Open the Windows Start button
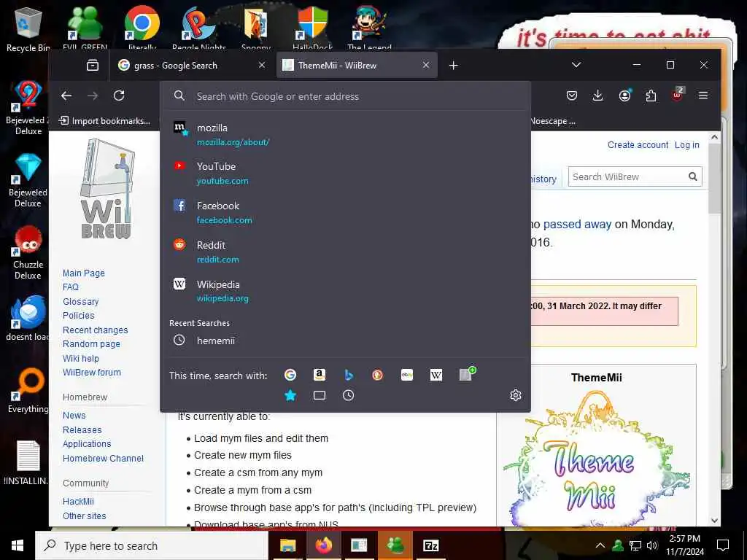This screenshot has height=560, width=747. pos(18,545)
